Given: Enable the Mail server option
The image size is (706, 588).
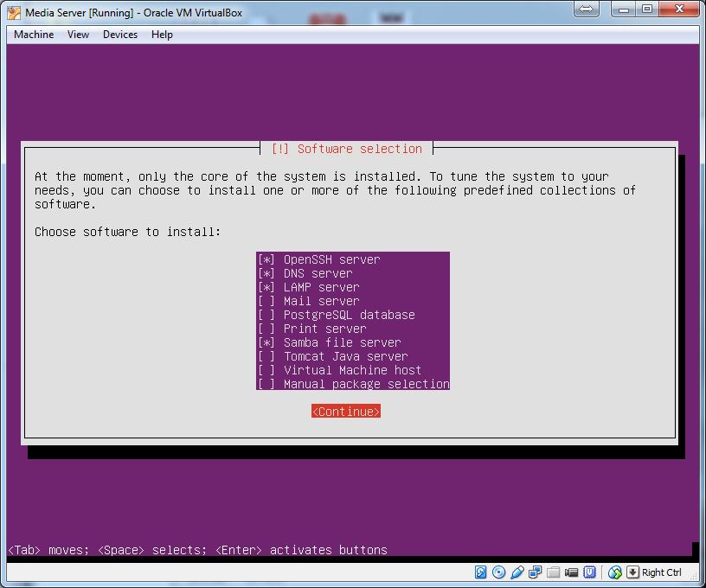Looking at the screenshot, I should coord(266,301).
